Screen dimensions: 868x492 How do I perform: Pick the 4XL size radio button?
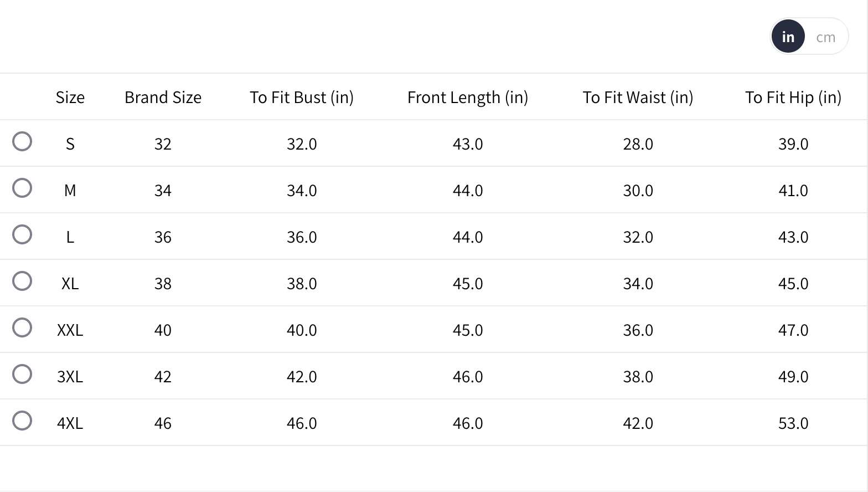tap(22, 421)
